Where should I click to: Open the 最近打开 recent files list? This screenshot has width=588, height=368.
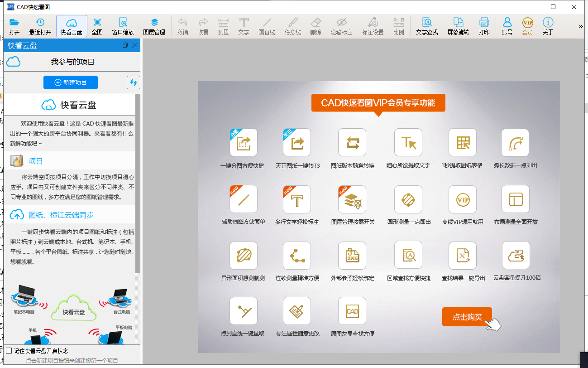40,26
